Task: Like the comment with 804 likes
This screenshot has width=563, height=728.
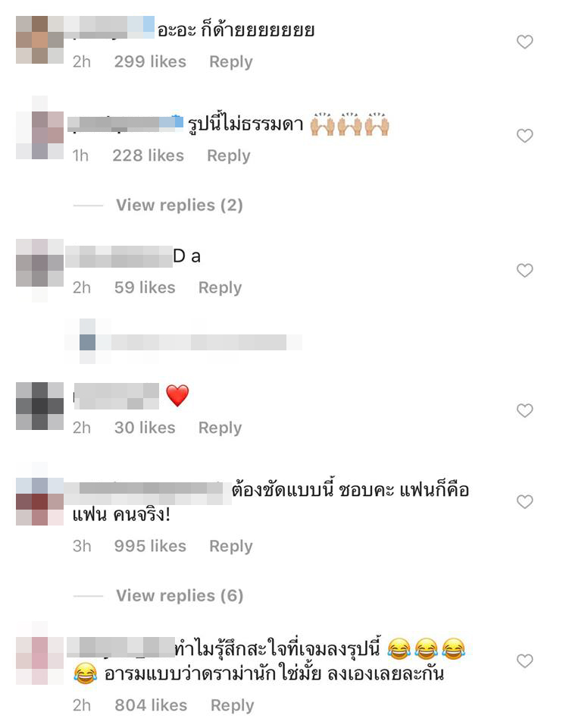Action: [524, 661]
